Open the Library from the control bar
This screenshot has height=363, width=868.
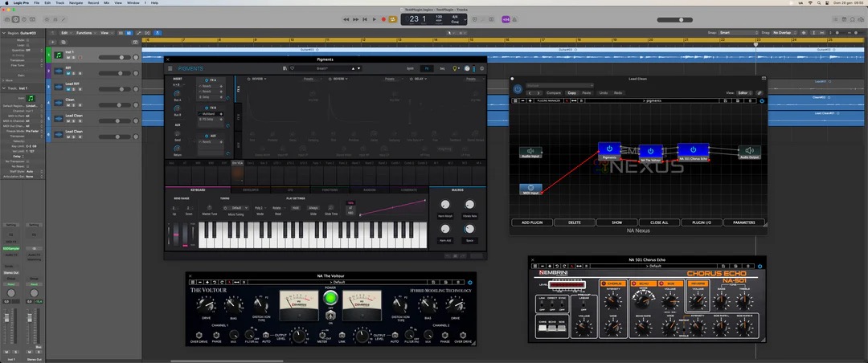[6, 19]
